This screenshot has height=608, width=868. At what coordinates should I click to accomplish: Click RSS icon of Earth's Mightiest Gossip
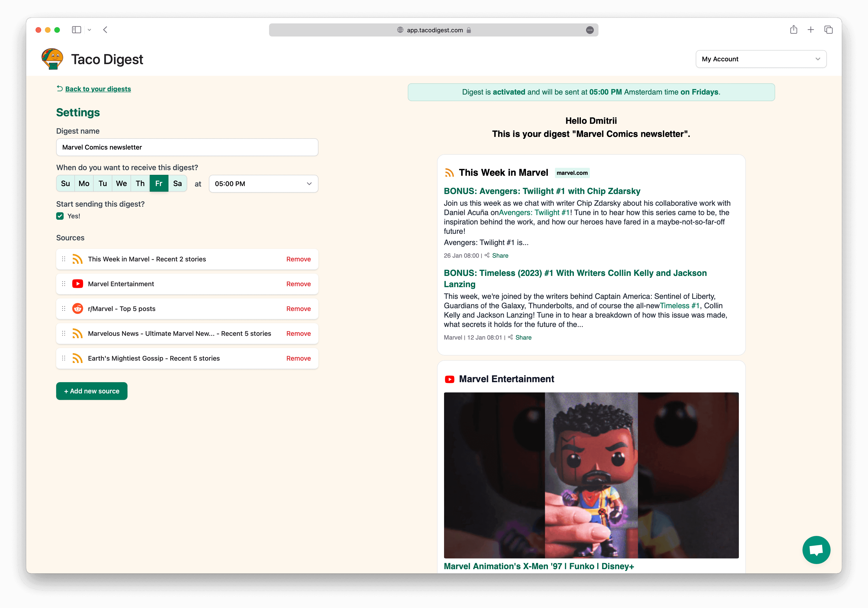(x=77, y=358)
